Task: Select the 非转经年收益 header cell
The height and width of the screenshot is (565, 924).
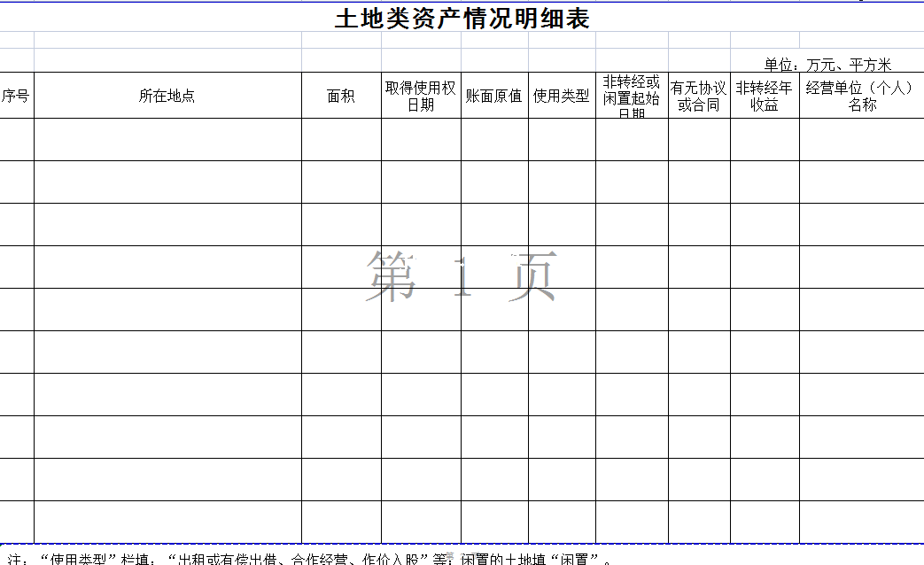Action: coord(765,96)
